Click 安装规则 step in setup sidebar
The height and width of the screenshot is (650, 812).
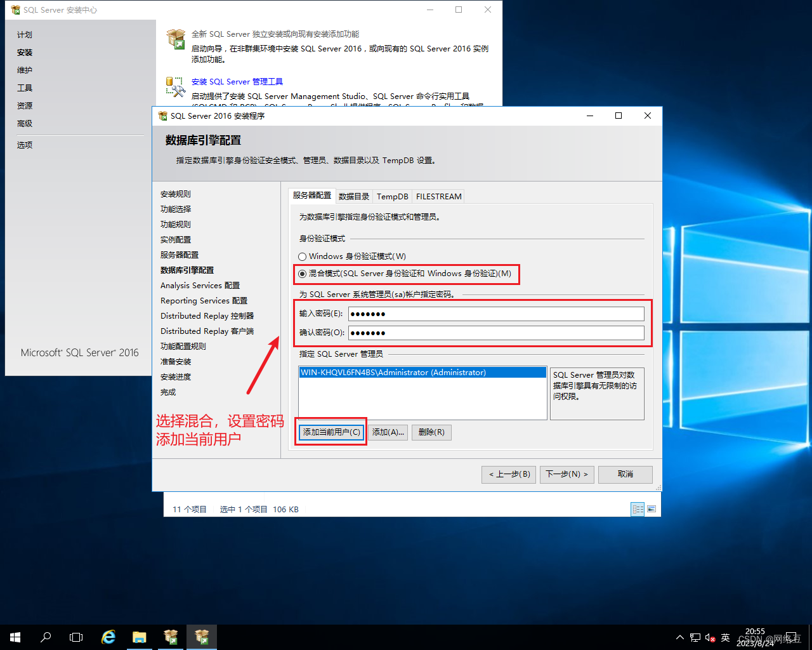[x=176, y=194]
